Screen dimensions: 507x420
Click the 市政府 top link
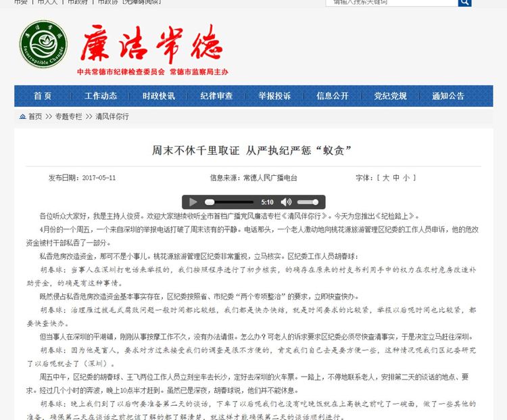78,2
